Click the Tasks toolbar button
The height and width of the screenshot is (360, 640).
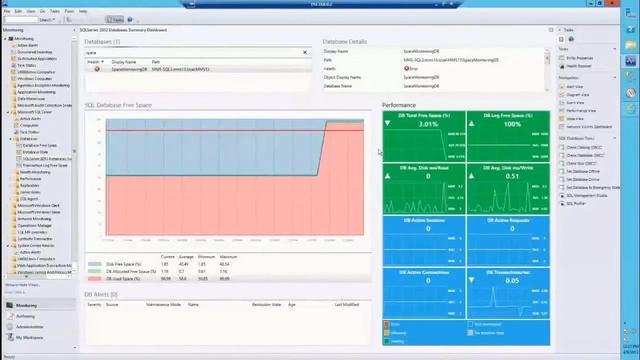point(115,20)
